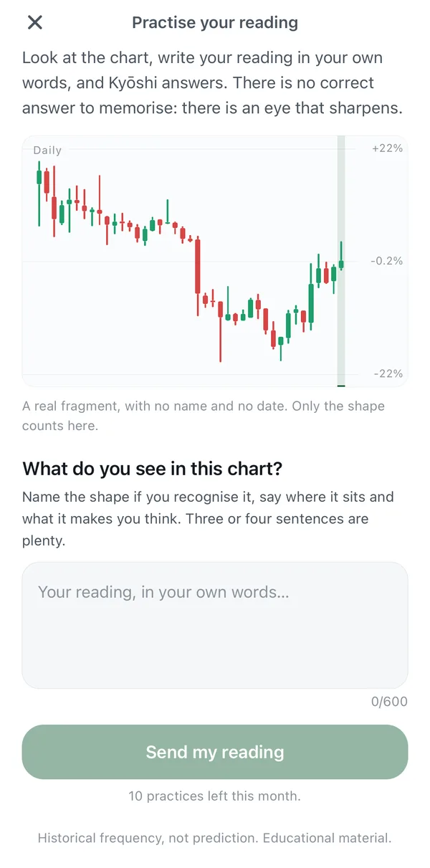Tap the highlighted last candle column
430x868 pixels.
pos(341,261)
